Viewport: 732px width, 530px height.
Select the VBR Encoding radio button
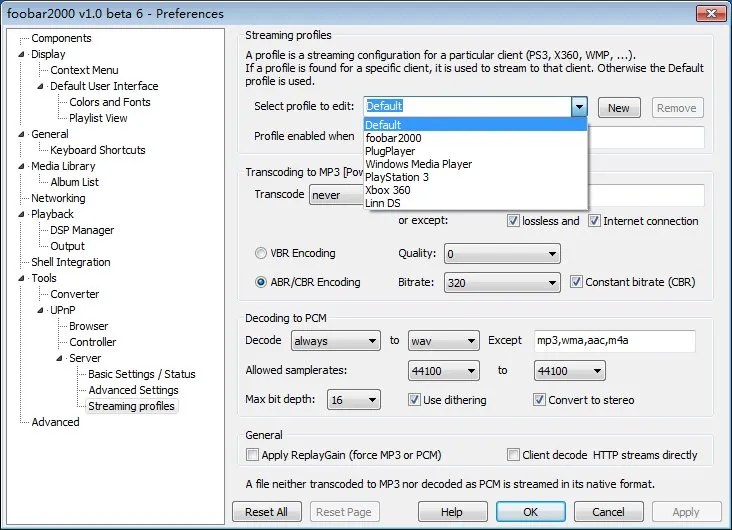coord(260,253)
